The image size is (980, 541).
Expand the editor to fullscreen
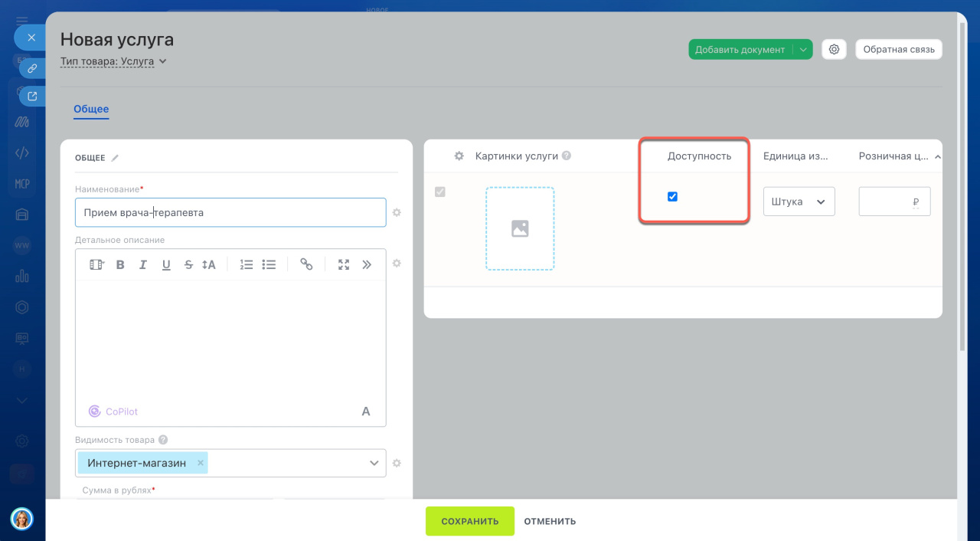(x=344, y=264)
